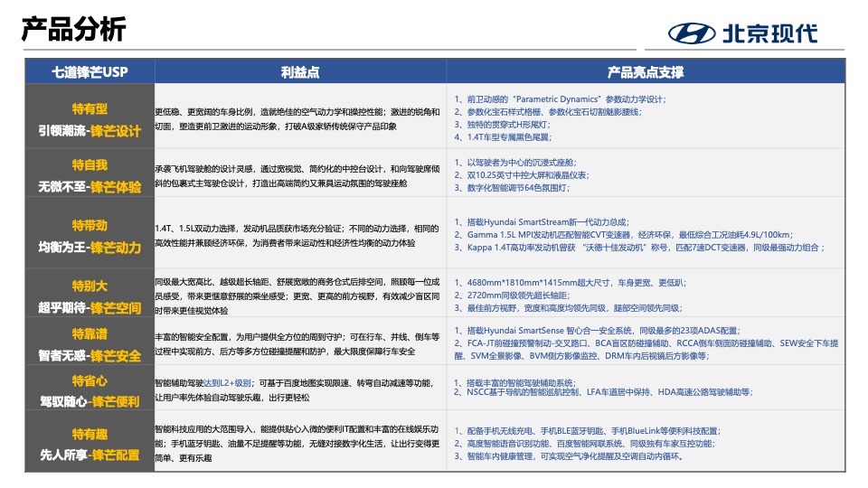The height and width of the screenshot is (488, 868).
Task: Select the 超乎期待-锋芒空间 label
Action: (90, 307)
